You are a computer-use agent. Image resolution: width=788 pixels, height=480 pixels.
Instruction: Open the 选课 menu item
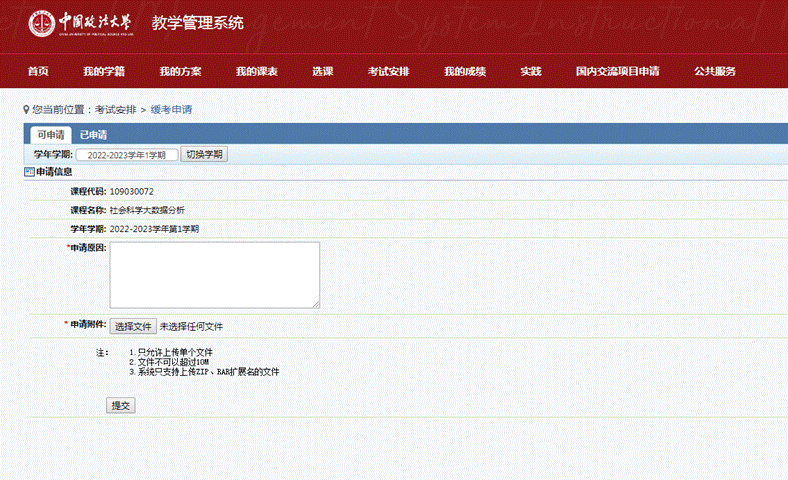(322, 71)
